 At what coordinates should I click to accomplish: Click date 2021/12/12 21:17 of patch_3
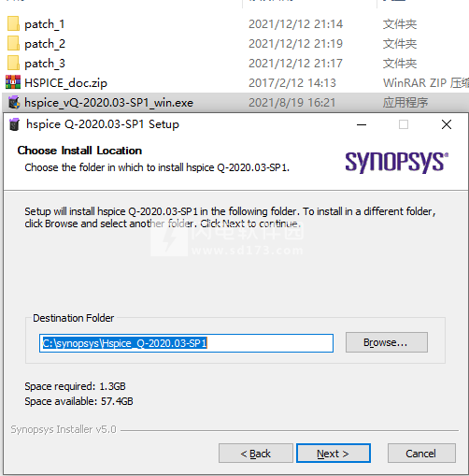click(x=295, y=64)
